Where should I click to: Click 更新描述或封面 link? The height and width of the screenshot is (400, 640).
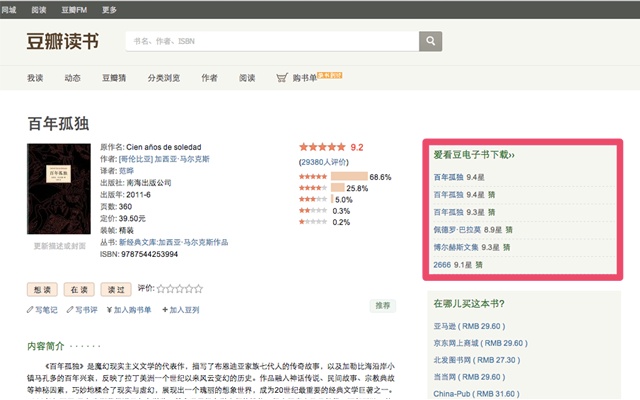60,246
